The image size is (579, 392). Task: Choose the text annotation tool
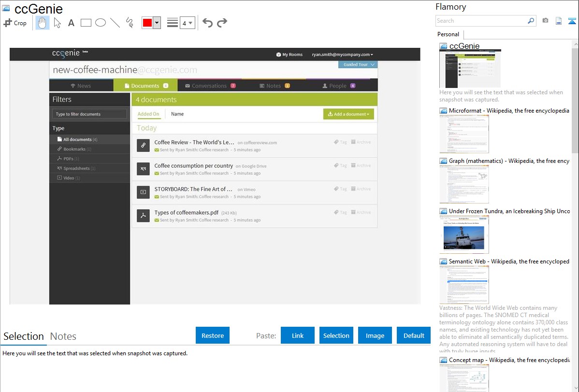(x=71, y=23)
